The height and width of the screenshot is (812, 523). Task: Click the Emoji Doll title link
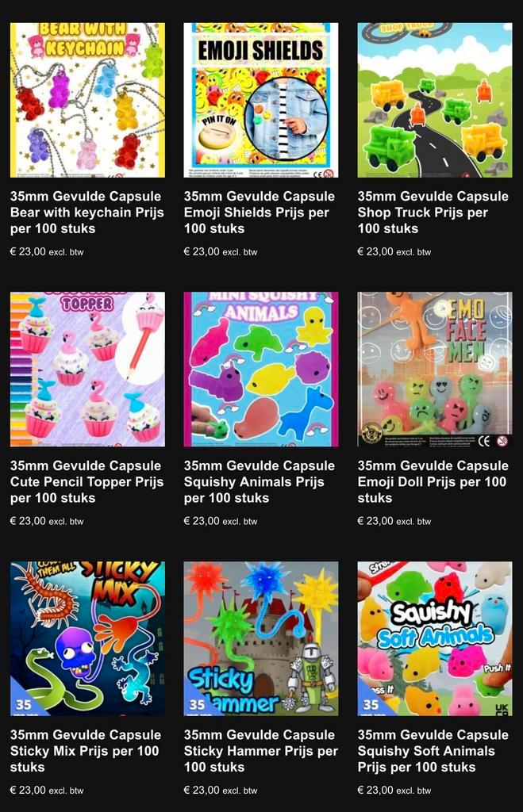tap(433, 481)
